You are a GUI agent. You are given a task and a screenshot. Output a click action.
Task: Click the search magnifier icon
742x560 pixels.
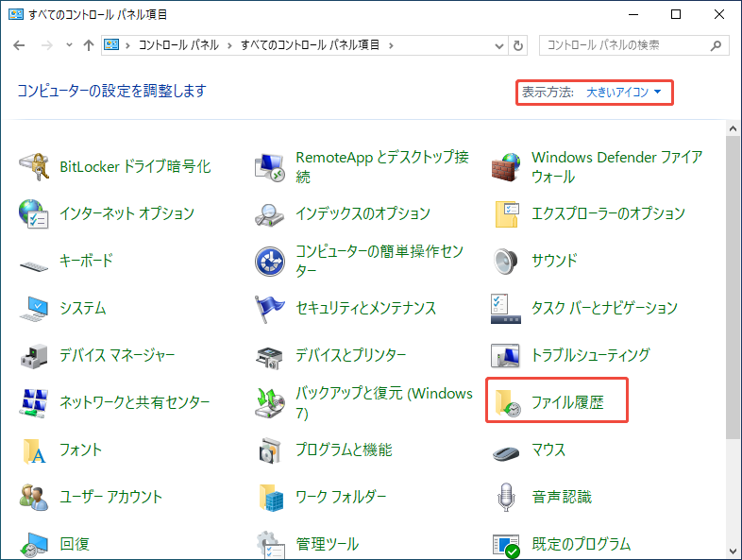716,45
